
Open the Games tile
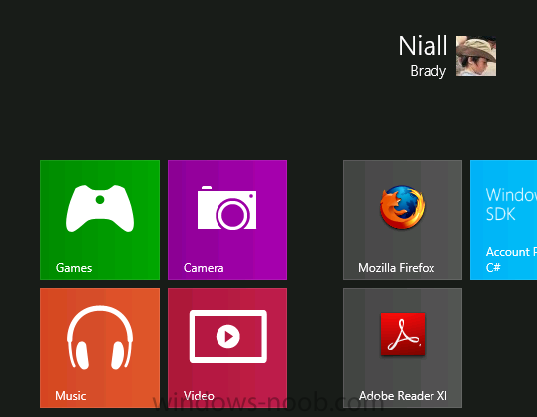click(x=100, y=220)
